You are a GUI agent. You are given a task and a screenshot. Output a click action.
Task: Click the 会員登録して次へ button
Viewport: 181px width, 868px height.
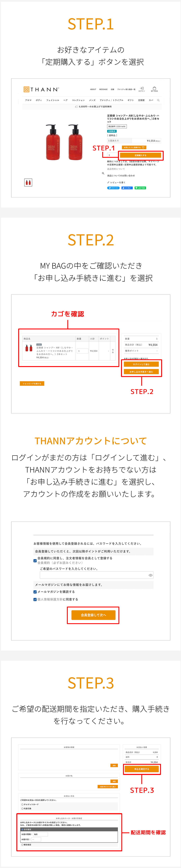(93, 615)
